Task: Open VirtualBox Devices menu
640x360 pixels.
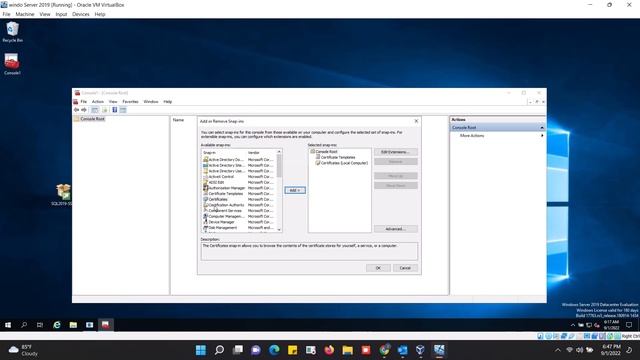Action: pos(80,14)
